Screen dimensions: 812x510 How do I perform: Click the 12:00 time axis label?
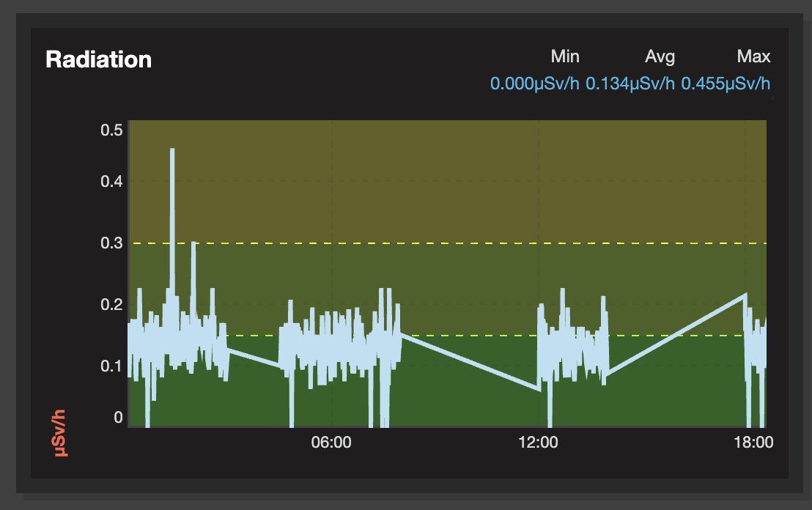tap(538, 442)
